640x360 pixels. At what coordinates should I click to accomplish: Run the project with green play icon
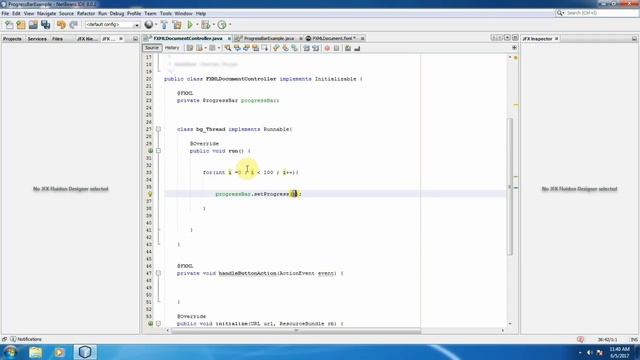pyautogui.click(x=190, y=25)
